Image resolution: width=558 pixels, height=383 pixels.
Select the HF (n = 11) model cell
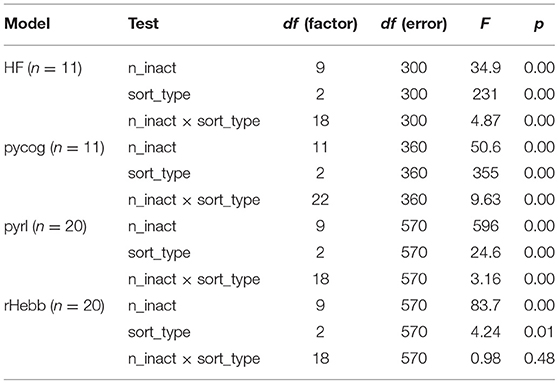[43, 68]
